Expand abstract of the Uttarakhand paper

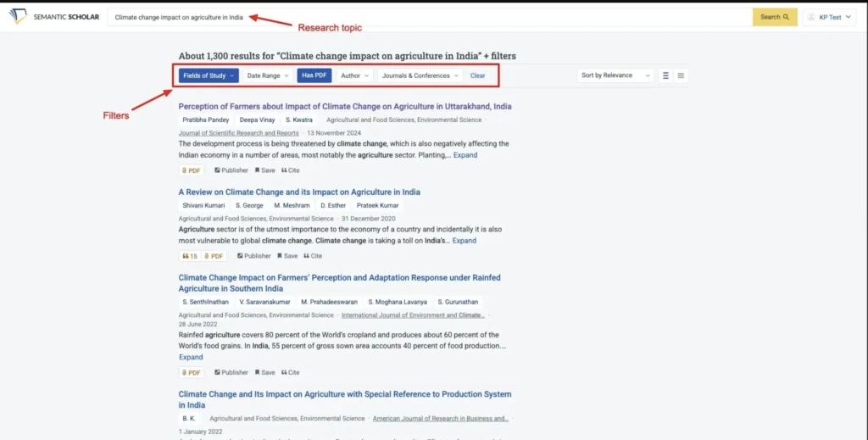point(465,155)
